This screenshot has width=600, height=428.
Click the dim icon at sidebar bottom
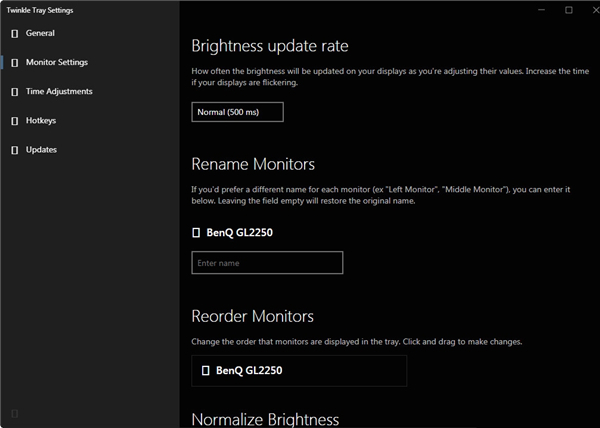[x=15, y=413]
